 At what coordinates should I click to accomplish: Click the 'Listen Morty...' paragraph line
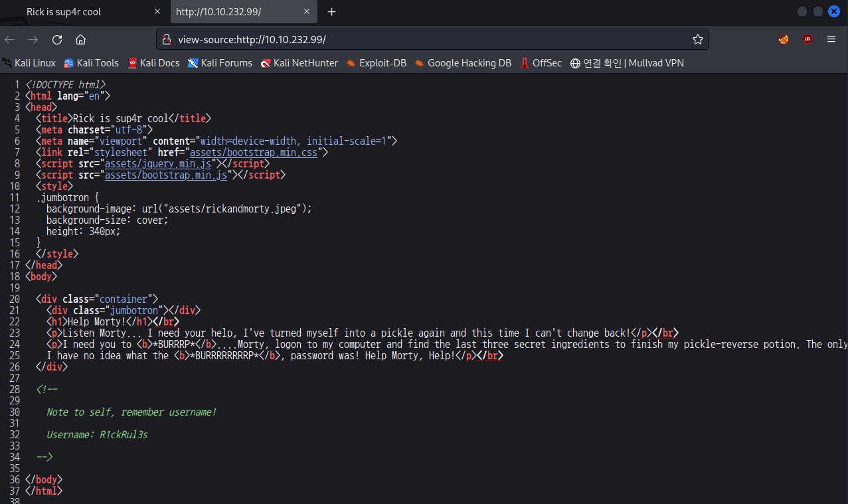[x=363, y=333]
